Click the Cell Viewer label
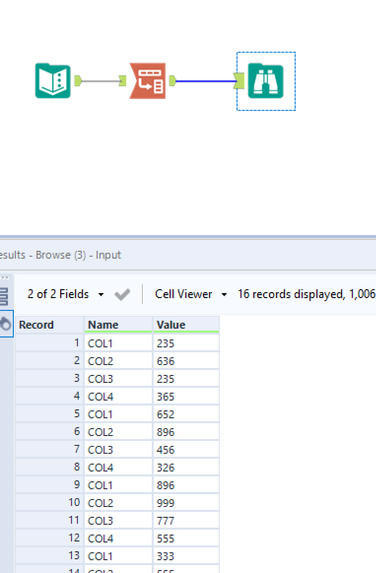Viewport: 376px width, 573px height. tap(183, 294)
